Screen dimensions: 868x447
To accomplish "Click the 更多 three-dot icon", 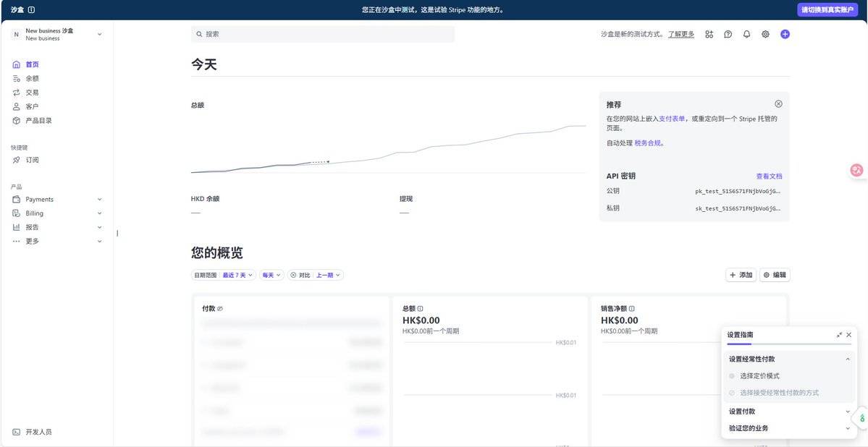I will [x=16, y=241].
